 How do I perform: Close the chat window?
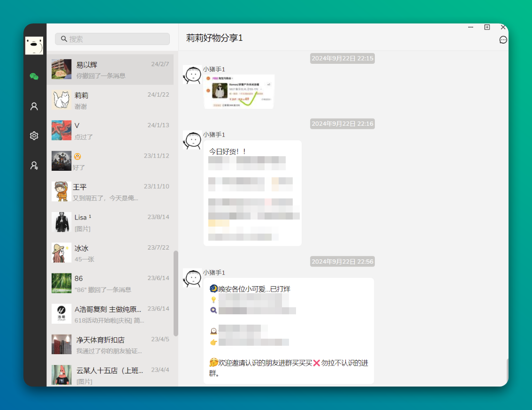click(503, 27)
